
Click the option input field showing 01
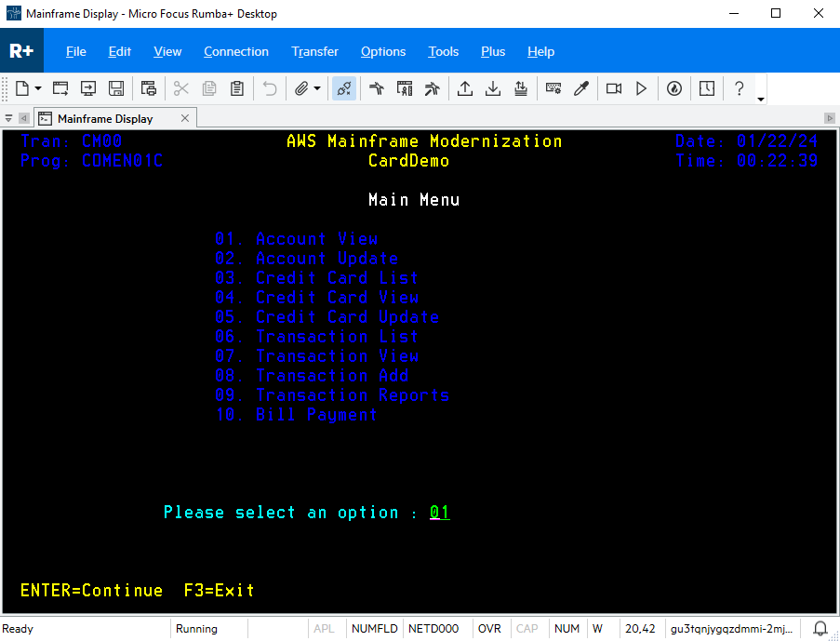[439, 513]
